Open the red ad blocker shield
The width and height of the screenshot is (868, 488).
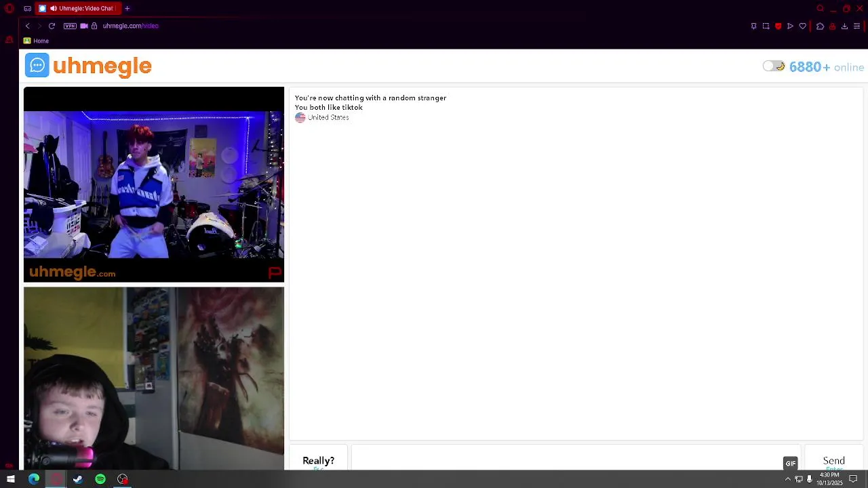778,26
